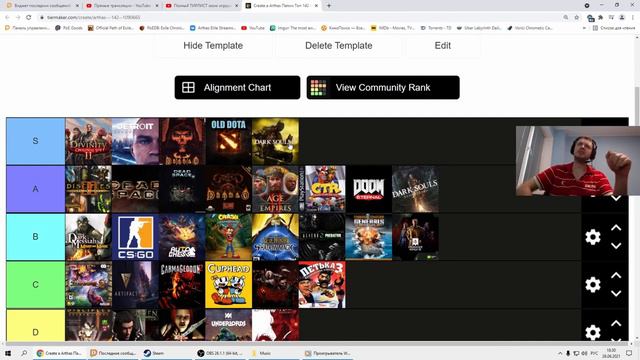Select the Old Dota image
This screenshot has width=640, height=360.
click(x=229, y=141)
